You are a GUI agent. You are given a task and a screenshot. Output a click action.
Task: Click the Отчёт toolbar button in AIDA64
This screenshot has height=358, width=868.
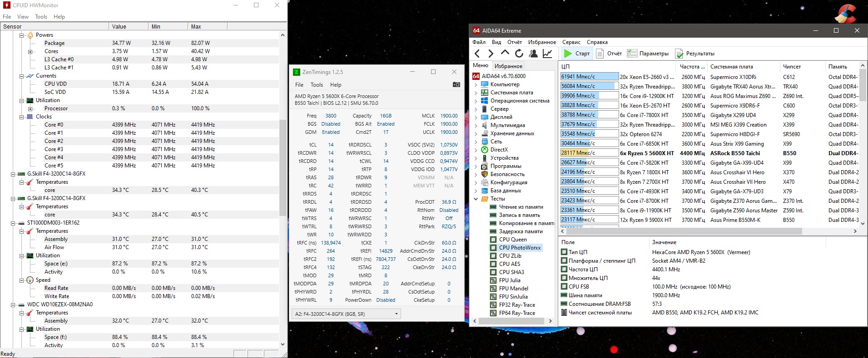[x=609, y=54]
